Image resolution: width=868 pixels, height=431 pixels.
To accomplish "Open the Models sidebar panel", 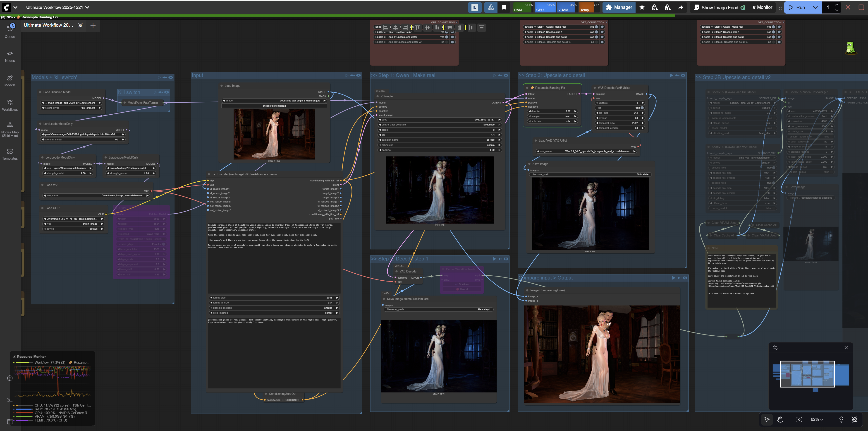I will [x=10, y=81].
